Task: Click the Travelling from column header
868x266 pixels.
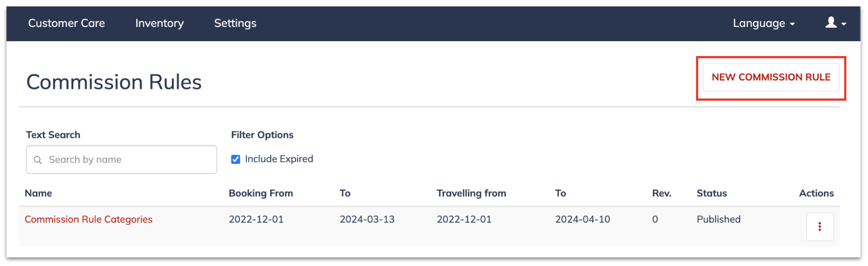Action: [471, 193]
